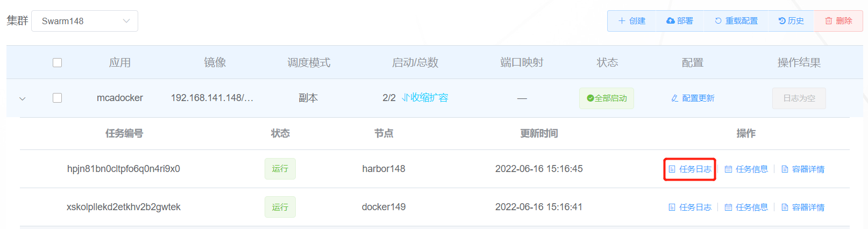Check the mcadocker row checkbox

pos(58,98)
